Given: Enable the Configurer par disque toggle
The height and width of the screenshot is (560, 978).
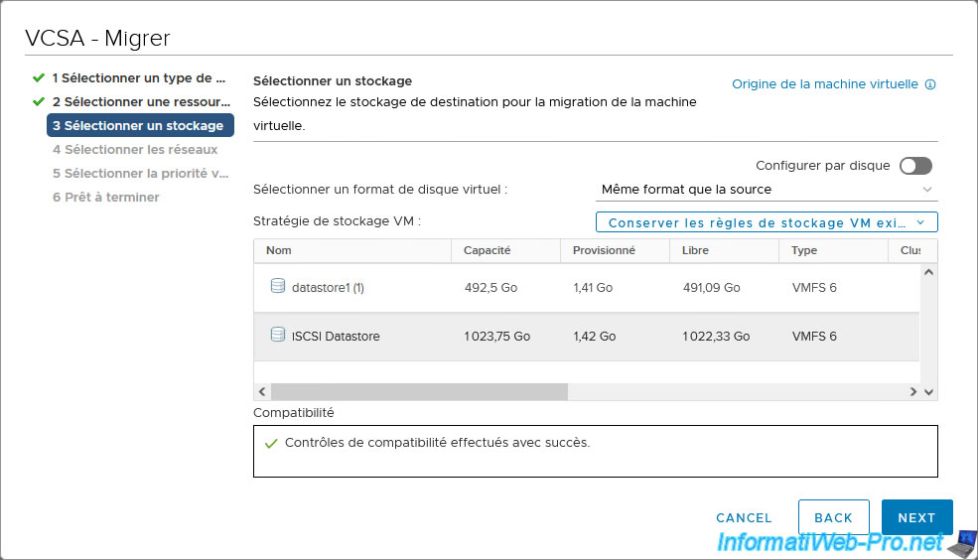Looking at the screenshot, I should tap(915, 166).
